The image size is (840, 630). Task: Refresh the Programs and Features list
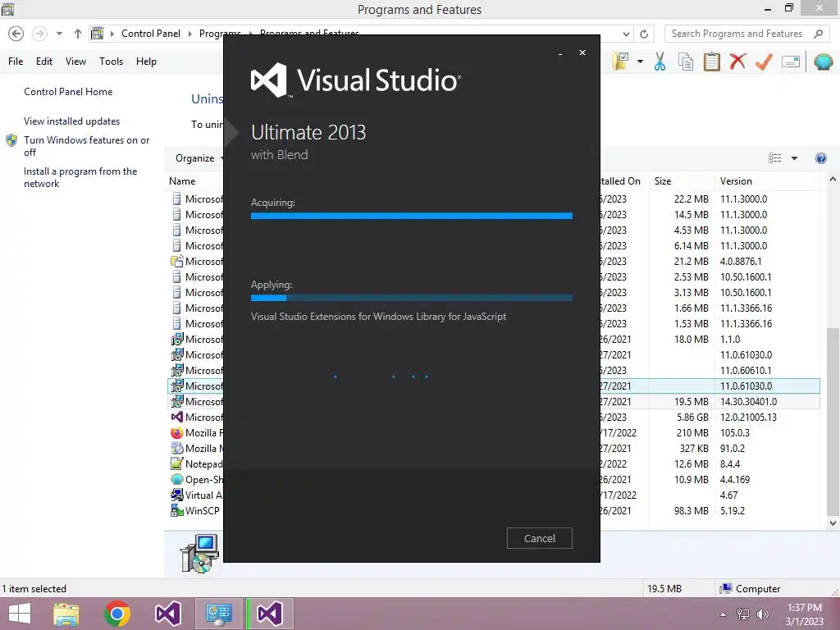point(644,34)
